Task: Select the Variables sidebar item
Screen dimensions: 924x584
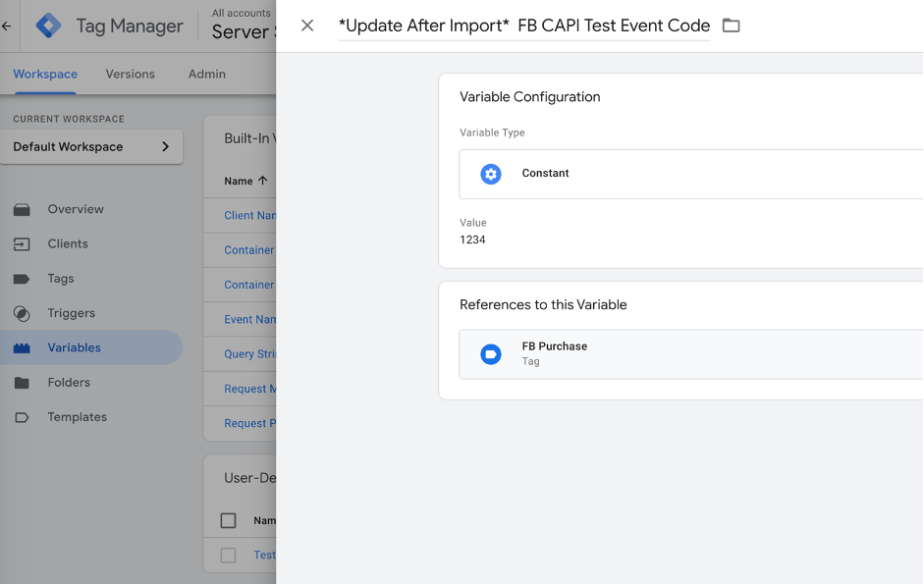Action: [74, 347]
